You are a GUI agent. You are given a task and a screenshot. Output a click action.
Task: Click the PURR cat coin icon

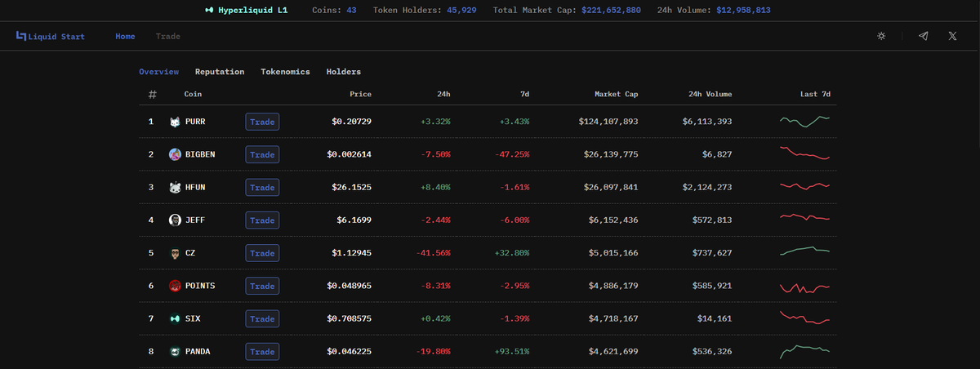pos(175,122)
